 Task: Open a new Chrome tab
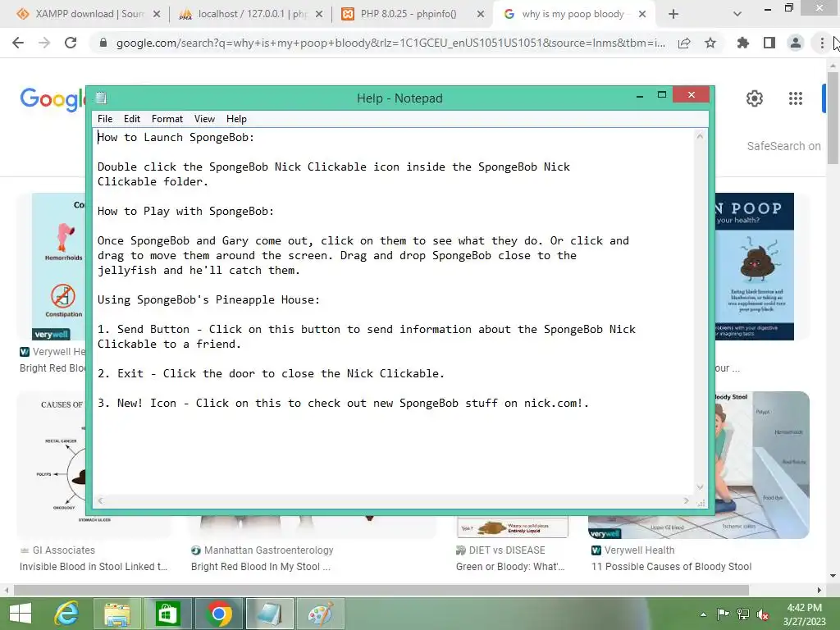673,15
